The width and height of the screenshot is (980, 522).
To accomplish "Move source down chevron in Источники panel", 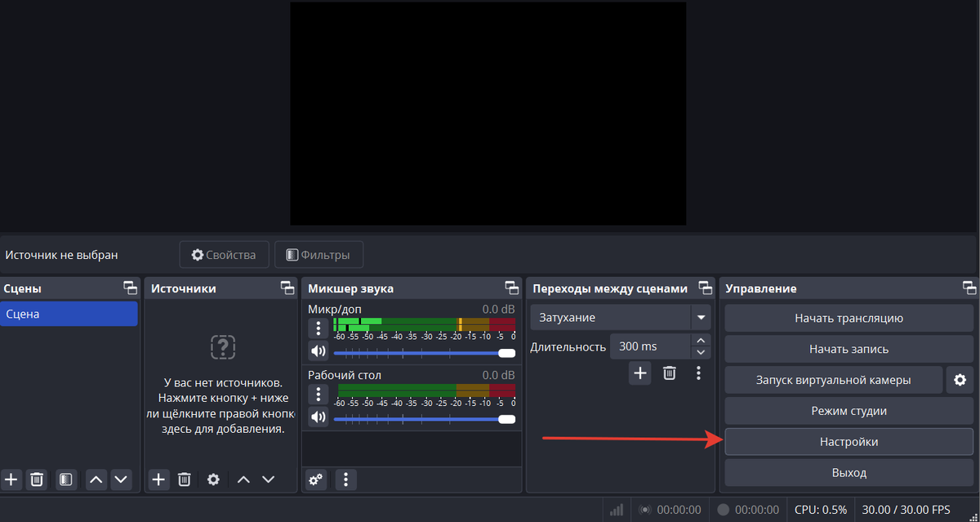I will pos(268,480).
